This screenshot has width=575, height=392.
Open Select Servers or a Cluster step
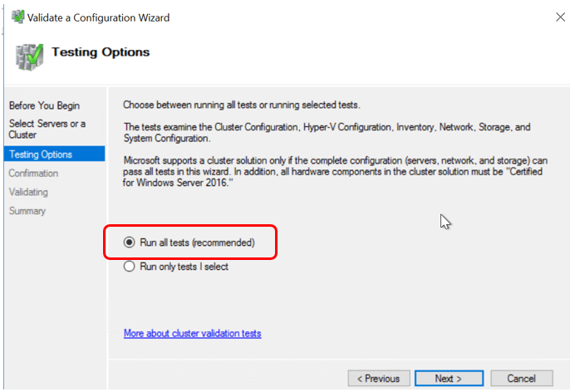point(47,129)
